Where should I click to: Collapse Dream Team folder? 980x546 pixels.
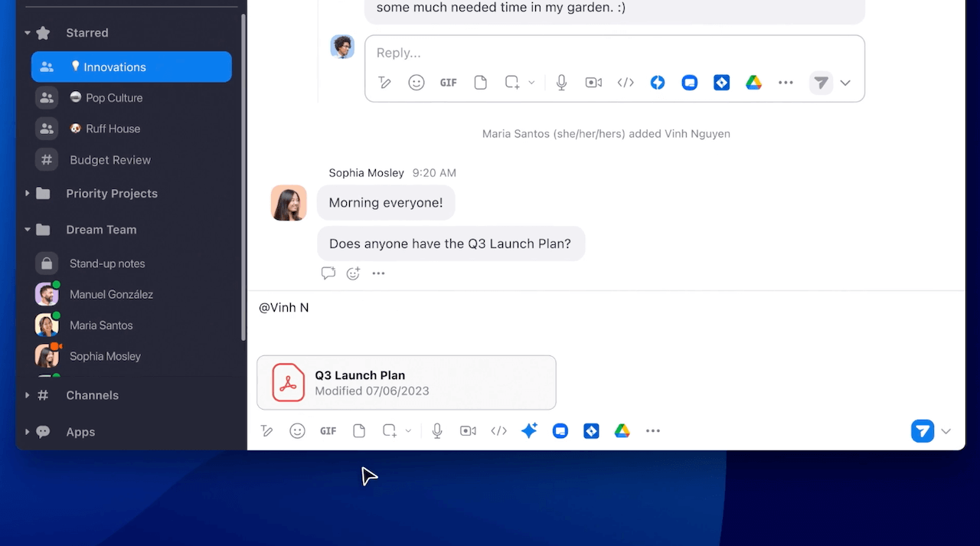tap(28, 230)
